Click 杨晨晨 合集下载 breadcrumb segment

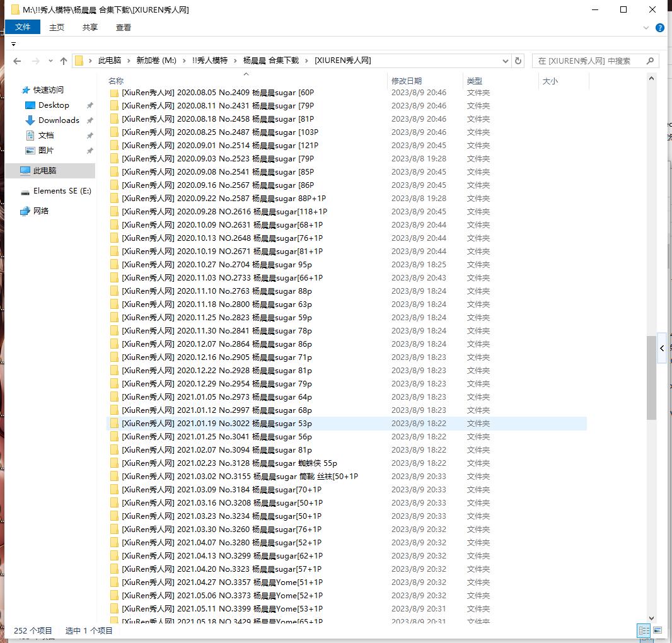[271, 61]
